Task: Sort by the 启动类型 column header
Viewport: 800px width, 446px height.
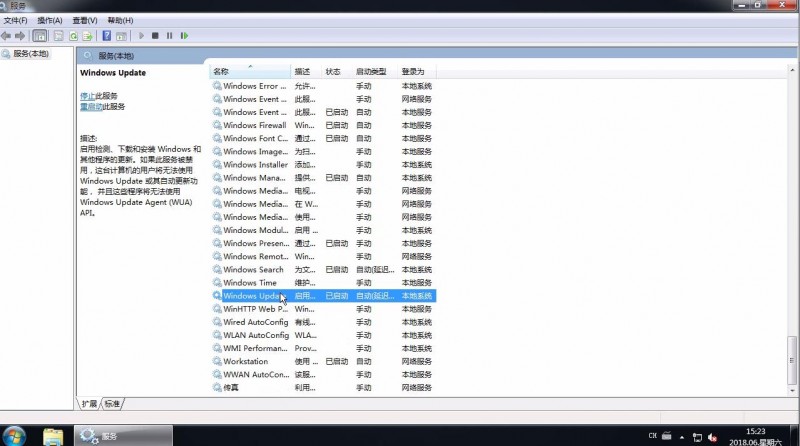Action: pyautogui.click(x=374, y=71)
